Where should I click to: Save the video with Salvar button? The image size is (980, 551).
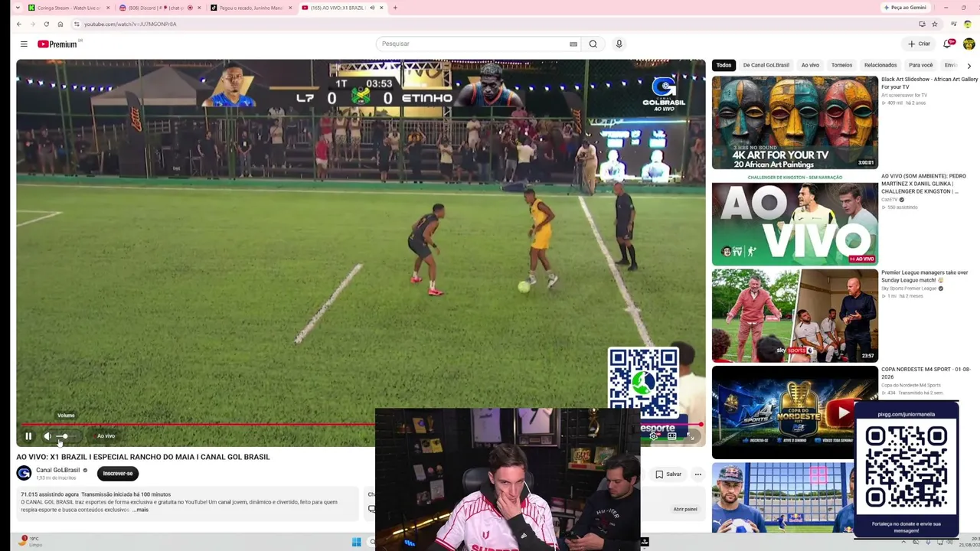pyautogui.click(x=668, y=474)
